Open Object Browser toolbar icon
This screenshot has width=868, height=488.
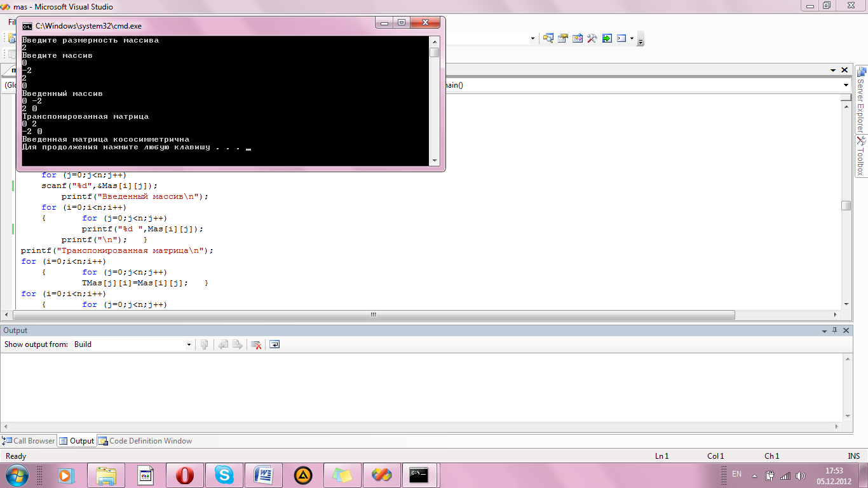pos(578,38)
